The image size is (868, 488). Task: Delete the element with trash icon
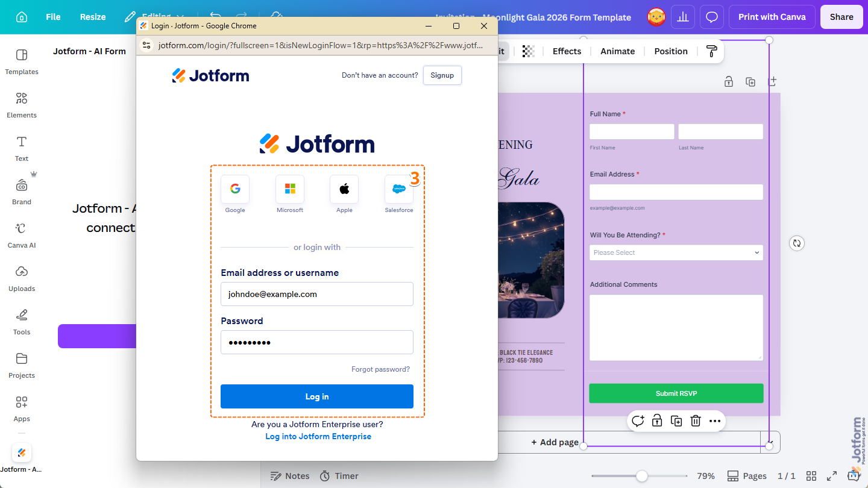(x=696, y=421)
